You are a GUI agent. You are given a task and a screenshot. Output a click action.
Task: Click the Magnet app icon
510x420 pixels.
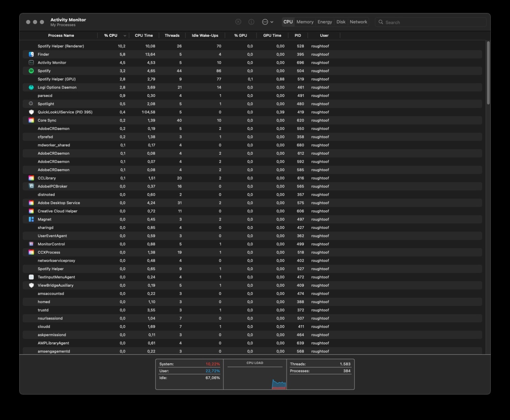click(31, 219)
